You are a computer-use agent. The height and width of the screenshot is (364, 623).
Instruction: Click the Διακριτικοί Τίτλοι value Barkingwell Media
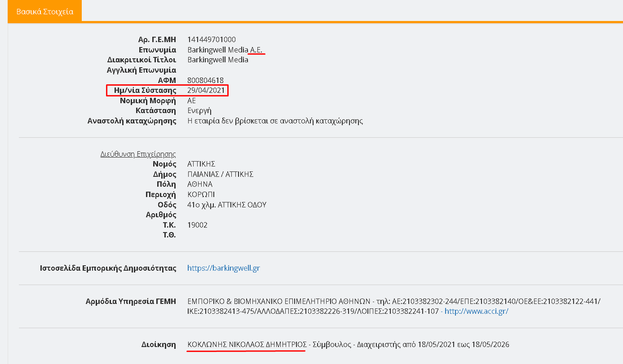click(x=218, y=60)
